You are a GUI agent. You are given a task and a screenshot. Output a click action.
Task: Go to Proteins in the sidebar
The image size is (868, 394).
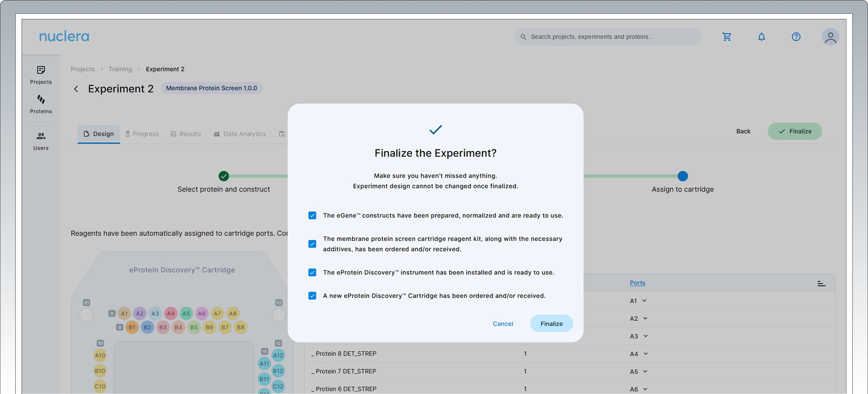tap(41, 104)
